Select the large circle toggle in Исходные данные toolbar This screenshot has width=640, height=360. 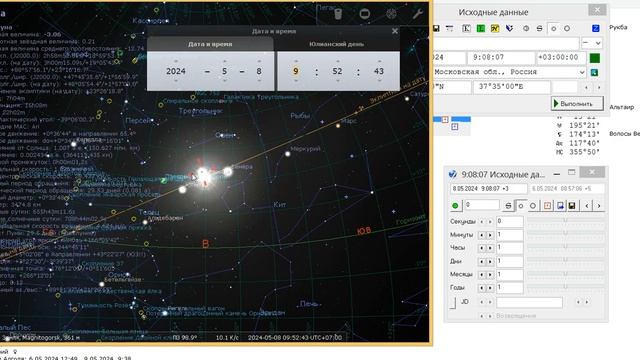[x=567, y=29]
